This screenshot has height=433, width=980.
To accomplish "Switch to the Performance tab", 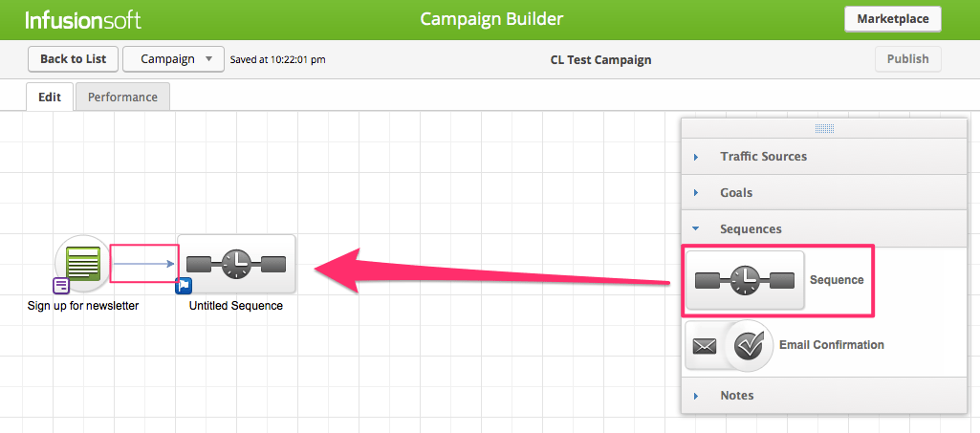I will point(122,97).
